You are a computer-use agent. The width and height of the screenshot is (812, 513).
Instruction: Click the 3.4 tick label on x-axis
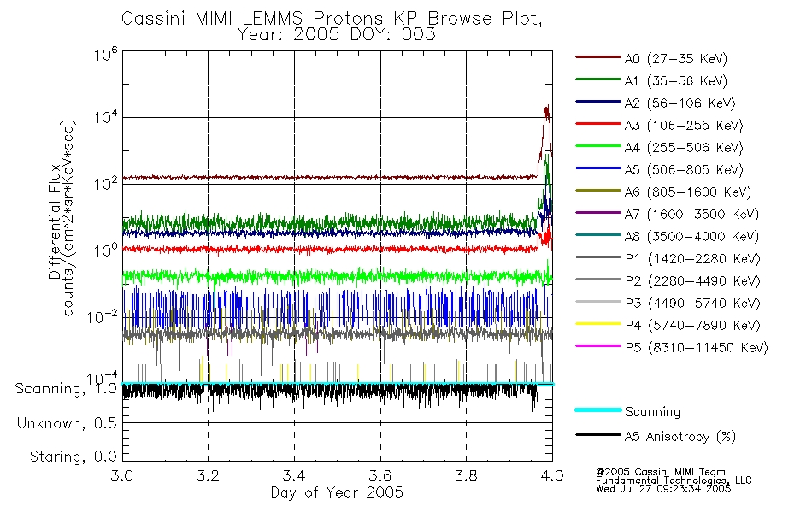click(x=294, y=475)
